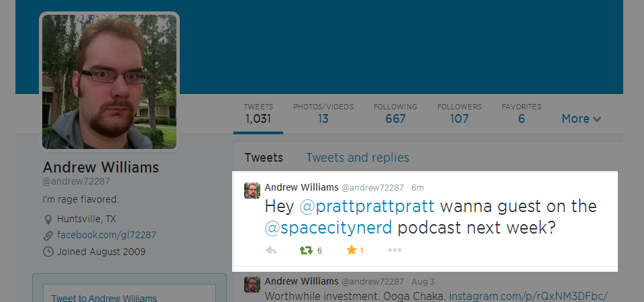Click the reply arrow icon on the tweet
This screenshot has width=644, height=302.
click(271, 250)
